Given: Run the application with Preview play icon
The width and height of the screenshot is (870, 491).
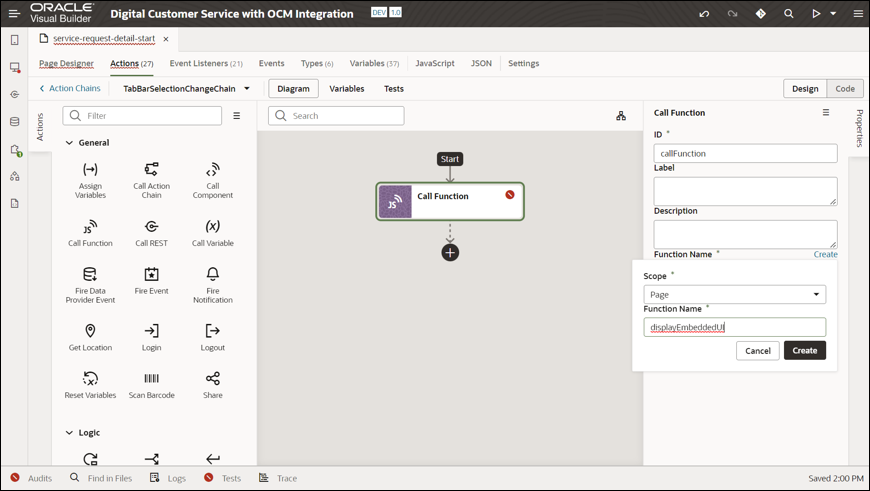Looking at the screenshot, I should pos(816,13).
